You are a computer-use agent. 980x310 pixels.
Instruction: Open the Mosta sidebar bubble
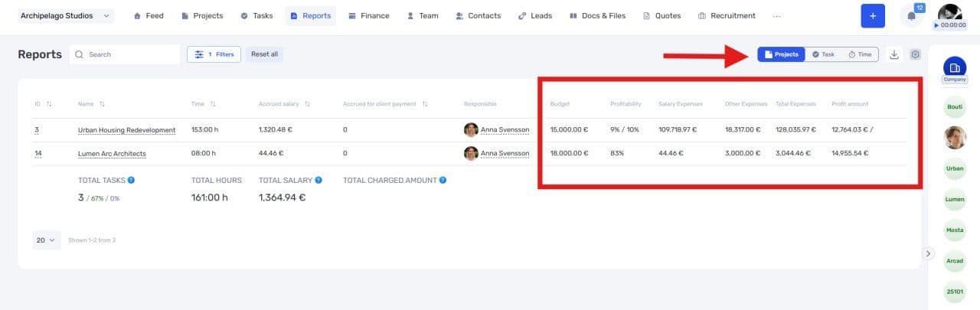(955, 230)
